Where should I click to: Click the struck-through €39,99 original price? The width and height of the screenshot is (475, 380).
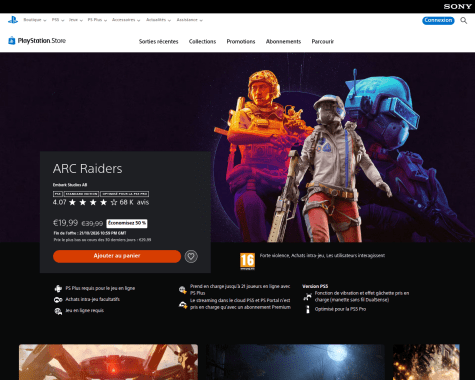pos(92,224)
